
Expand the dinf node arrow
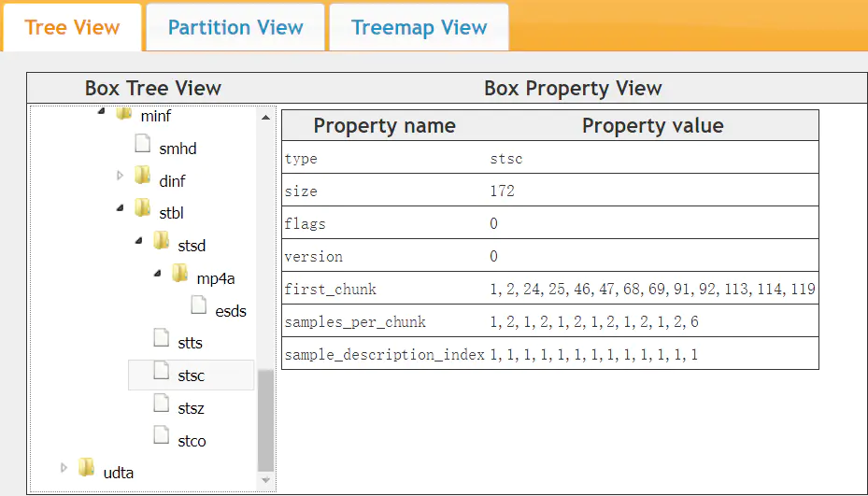pos(121,176)
